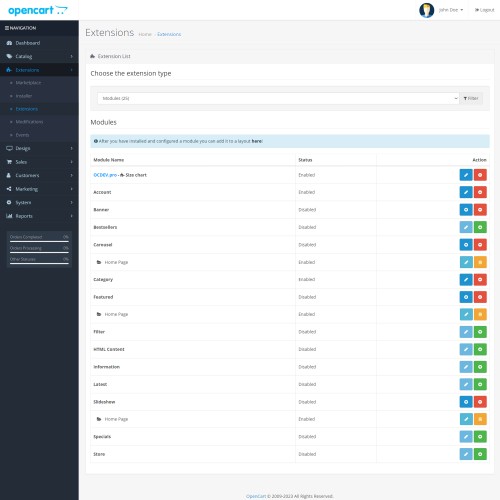Click the Filter button

pos(471,98)
